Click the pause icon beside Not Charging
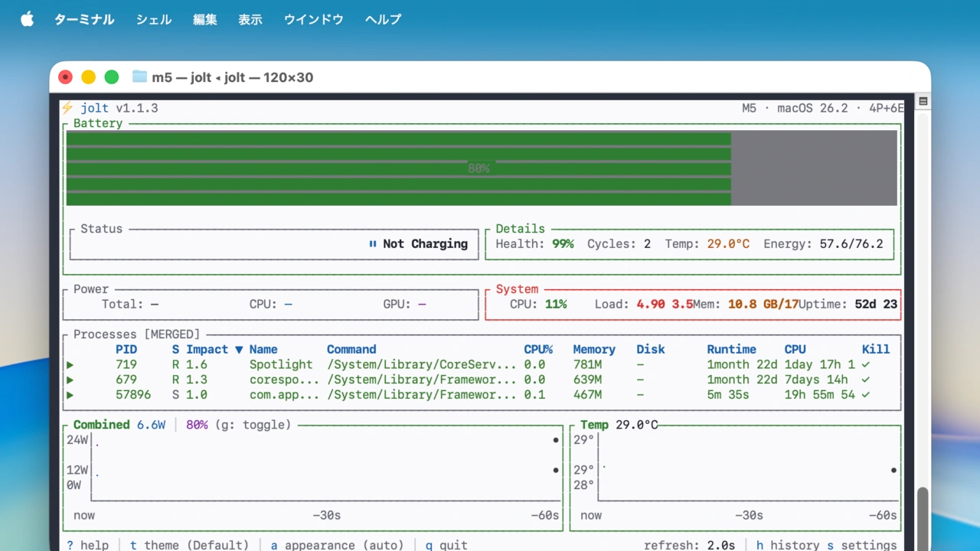 [373, 243]
